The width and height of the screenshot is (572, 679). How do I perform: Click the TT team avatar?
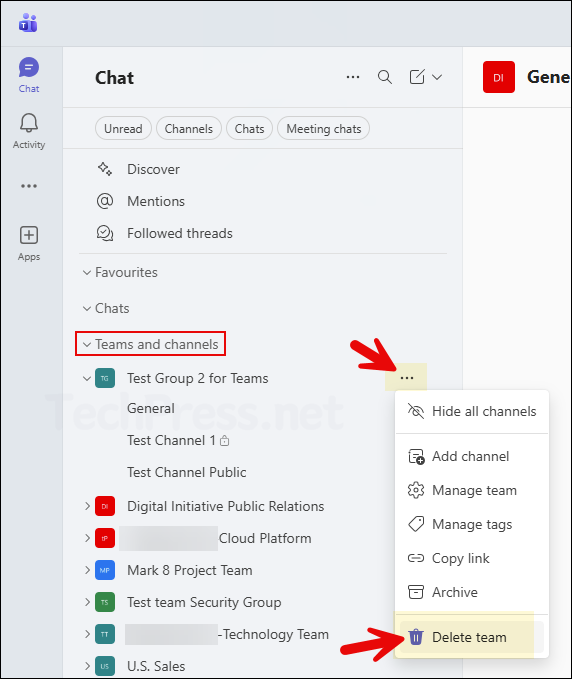(x=105, y=634)
